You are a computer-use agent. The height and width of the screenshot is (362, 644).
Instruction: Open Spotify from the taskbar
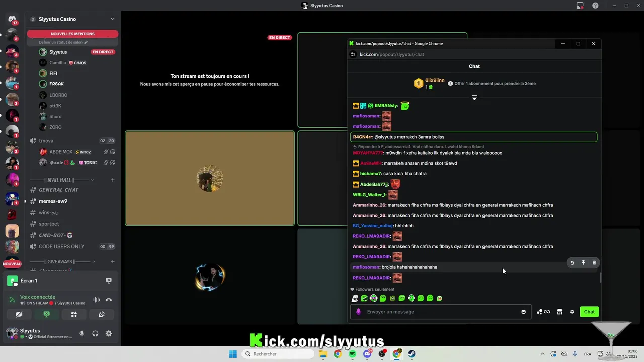tap(352, 354)
